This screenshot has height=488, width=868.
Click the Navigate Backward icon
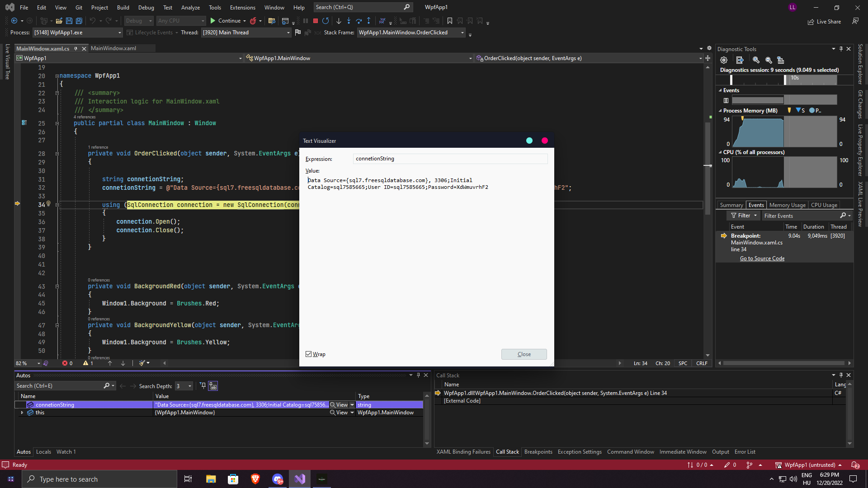(14, 21)
